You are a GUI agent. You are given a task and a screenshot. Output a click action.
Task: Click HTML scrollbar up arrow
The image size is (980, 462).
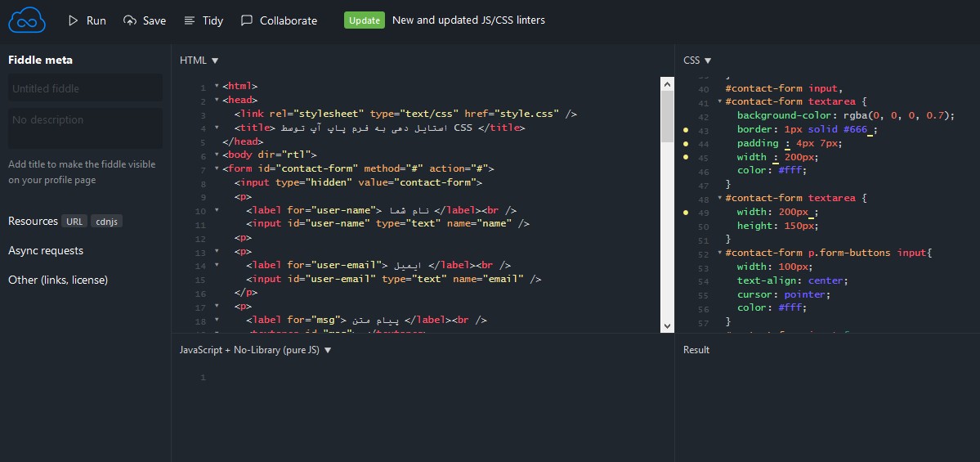pyautogui.click(x=667, y=83)
